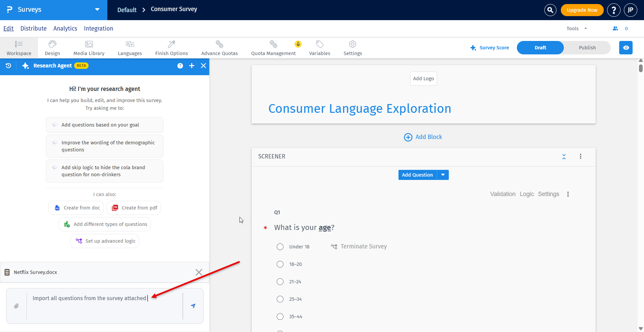Select the 35–44 radio option
Image resolution: width=644 pixels, height=332 pixels.
[x=280, y=317]
